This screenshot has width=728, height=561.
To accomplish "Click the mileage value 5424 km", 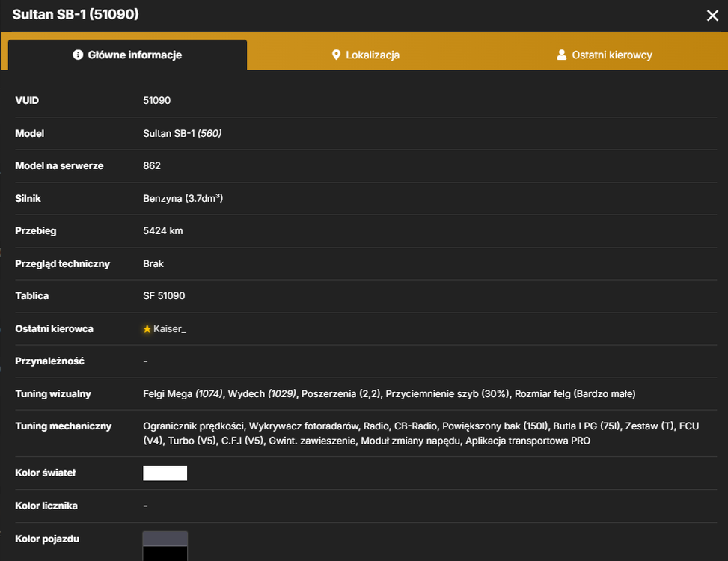I will coord(163,230).
